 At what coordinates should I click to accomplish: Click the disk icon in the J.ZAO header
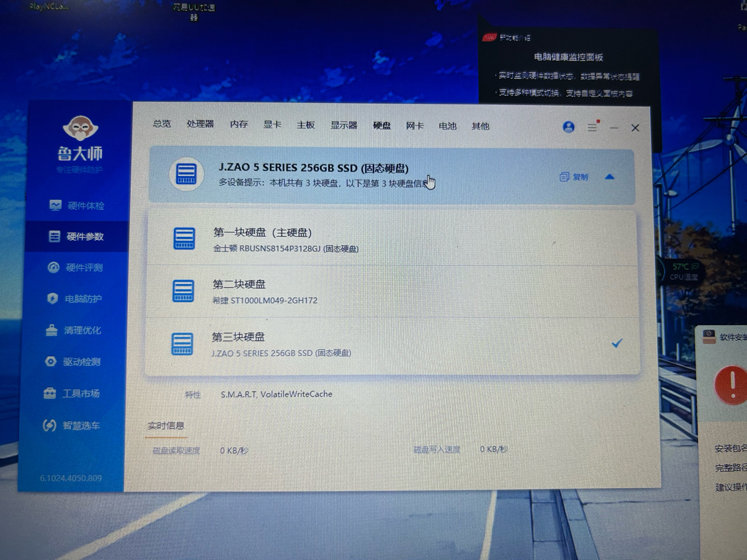point(186,174)
